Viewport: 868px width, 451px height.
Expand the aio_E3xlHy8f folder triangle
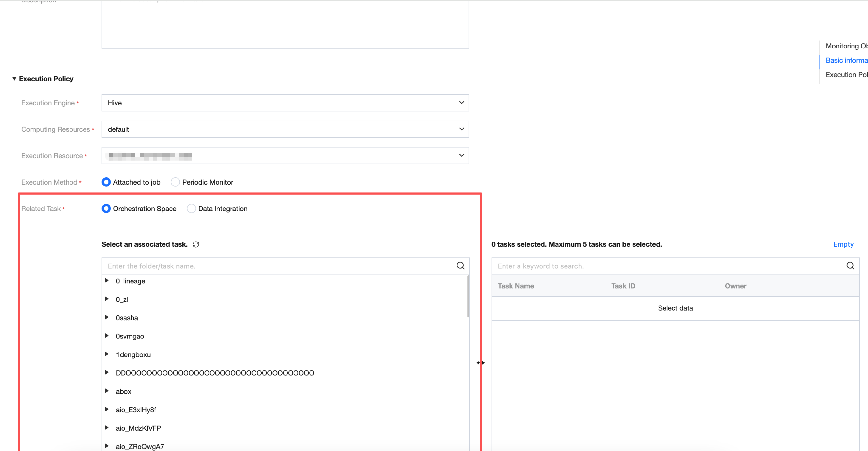point(107,409)
